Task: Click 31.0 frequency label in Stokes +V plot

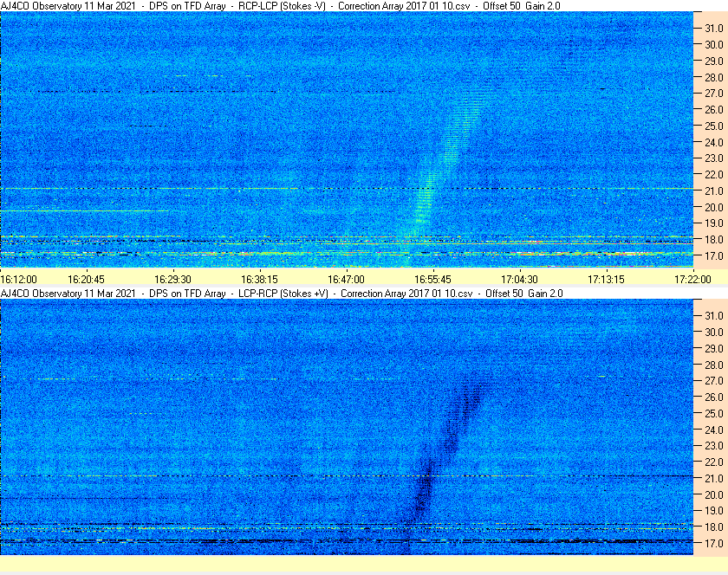Action: click(x=714, y=315)
